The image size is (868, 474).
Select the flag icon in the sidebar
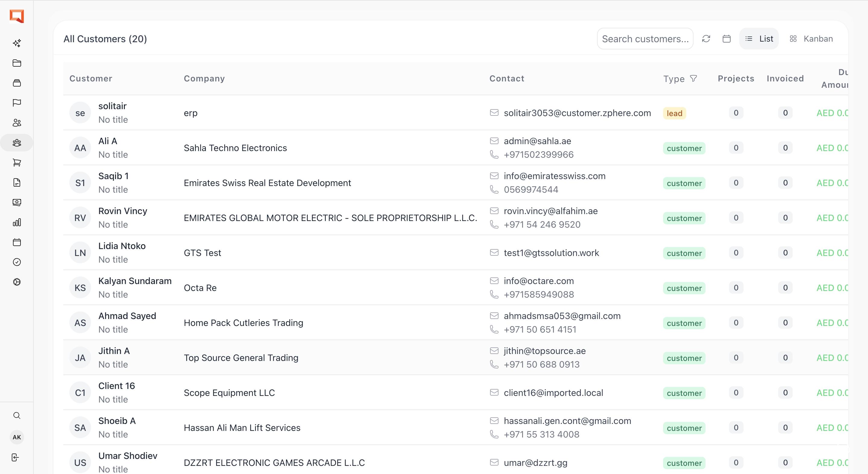click(x=17, y=103)
